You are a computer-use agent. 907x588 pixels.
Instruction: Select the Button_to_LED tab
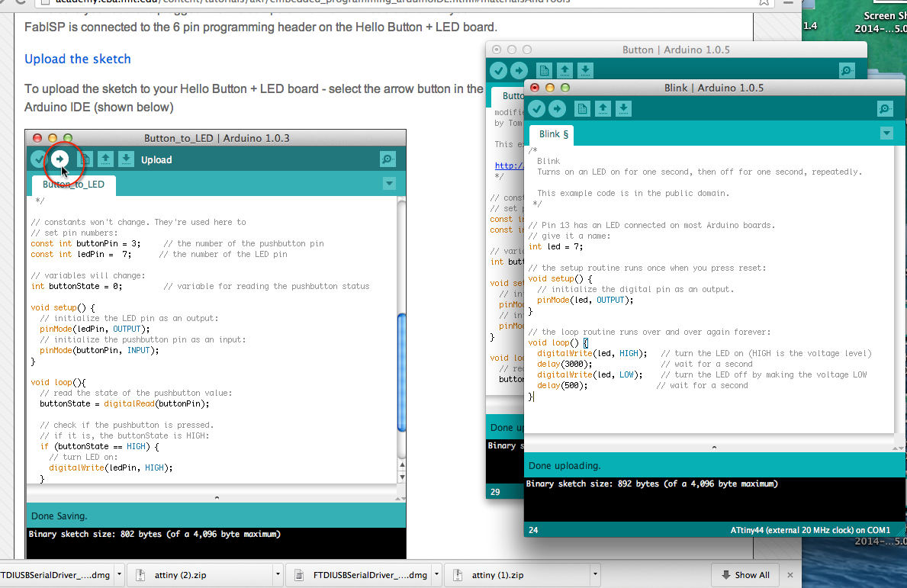pyautogui.click(x=73, y=185)
